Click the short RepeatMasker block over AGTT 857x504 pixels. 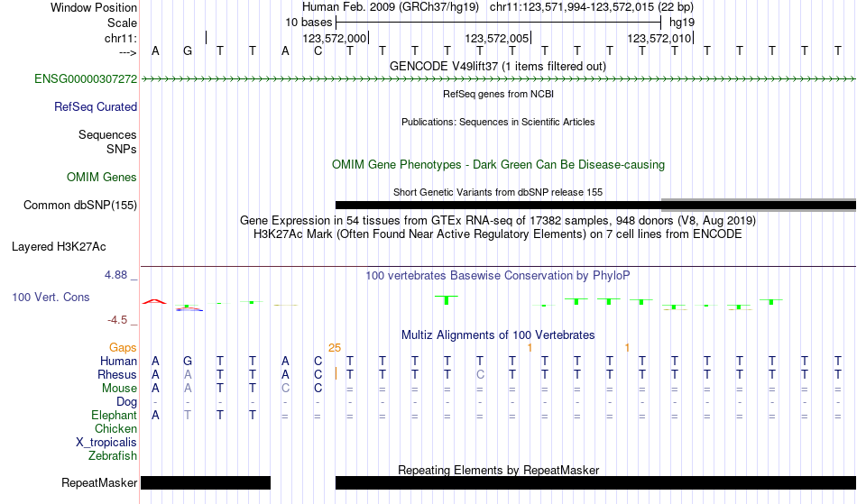tap(206, 482)
